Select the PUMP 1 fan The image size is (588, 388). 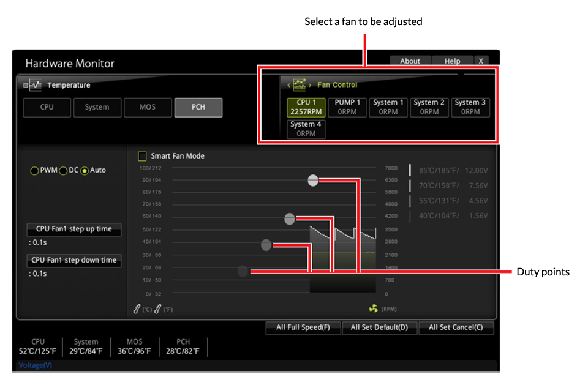pos(348,107)
